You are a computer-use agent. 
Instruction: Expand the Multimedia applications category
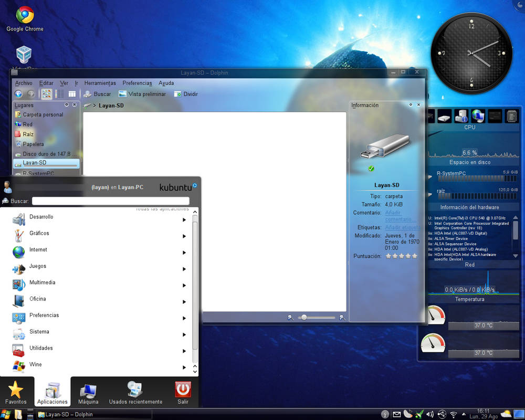pos(43,282)
